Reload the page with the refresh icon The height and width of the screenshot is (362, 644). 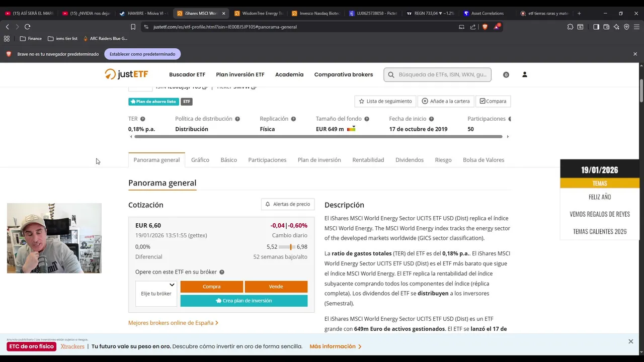pyautogui.click(x=27, y=27)
